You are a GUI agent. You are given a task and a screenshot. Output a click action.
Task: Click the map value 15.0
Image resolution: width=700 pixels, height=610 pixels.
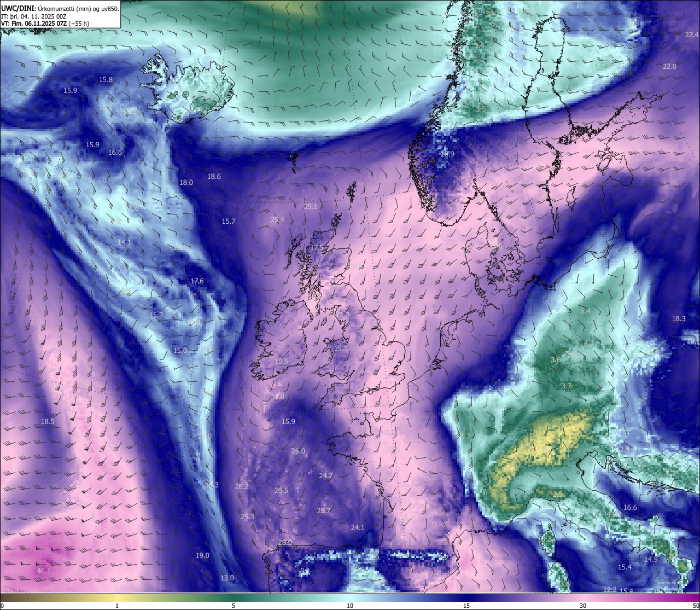click(x=180, y=351)
